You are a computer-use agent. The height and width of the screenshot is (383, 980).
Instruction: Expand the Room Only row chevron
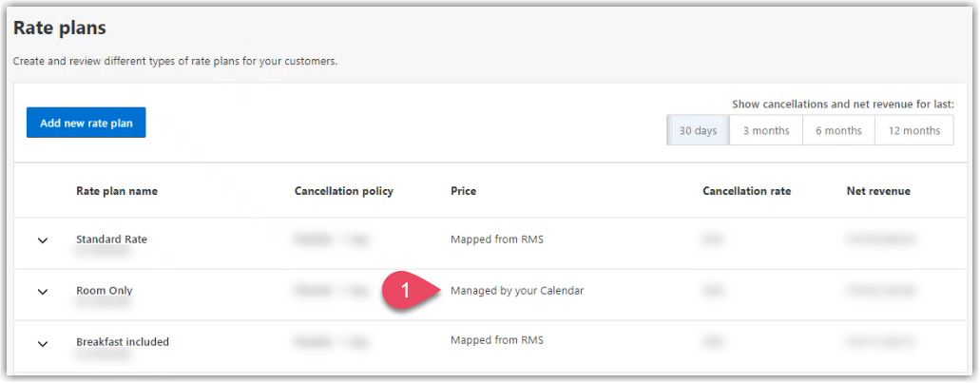click(43, 292)
